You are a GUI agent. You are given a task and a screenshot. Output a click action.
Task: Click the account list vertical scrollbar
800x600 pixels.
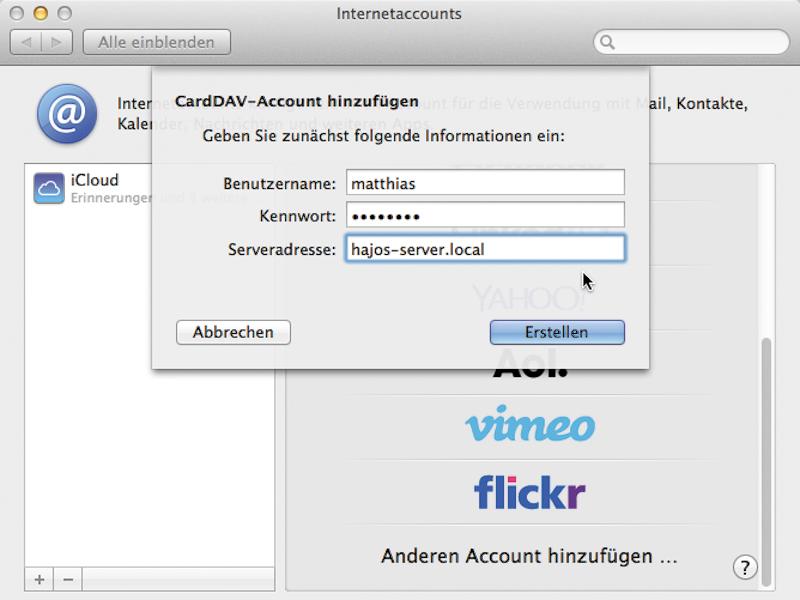coord(766,462)
